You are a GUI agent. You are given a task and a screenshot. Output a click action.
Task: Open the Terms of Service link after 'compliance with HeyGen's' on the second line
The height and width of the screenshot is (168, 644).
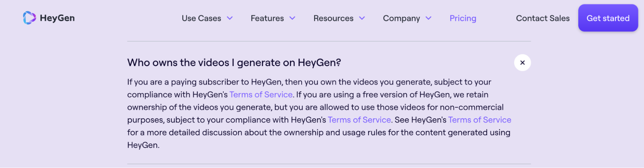261,94
